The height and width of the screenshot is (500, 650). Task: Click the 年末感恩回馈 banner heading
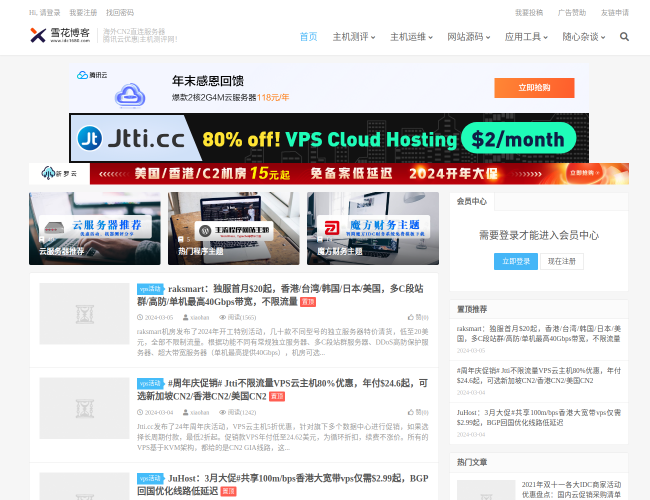pyautogui.click(x=208, y=81)
